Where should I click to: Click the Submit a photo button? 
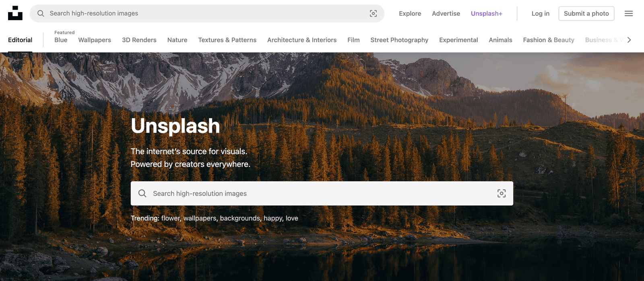586,13
